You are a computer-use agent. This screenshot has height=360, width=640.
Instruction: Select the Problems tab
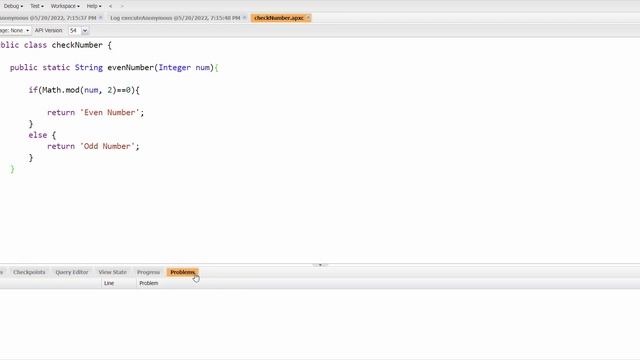pyautogui.click(x=182, y=272)
